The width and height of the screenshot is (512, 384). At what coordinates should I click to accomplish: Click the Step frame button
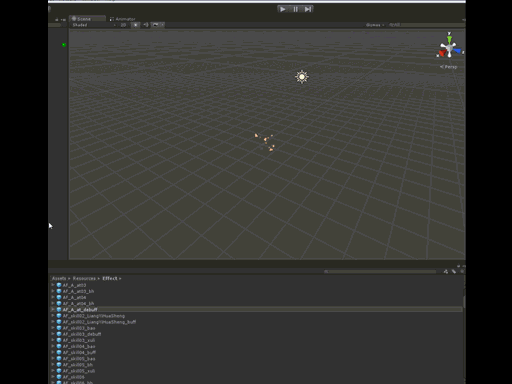[308, 9]
